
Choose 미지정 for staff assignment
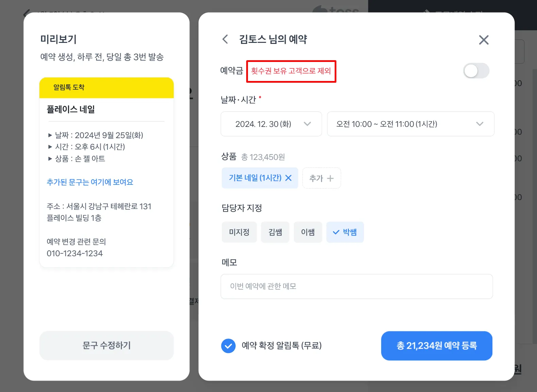pos(239,232)
